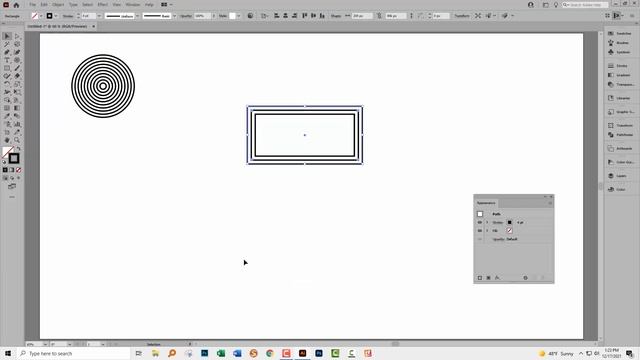
Task: Select the Pen tool
Action: click(x=7, y=52)
